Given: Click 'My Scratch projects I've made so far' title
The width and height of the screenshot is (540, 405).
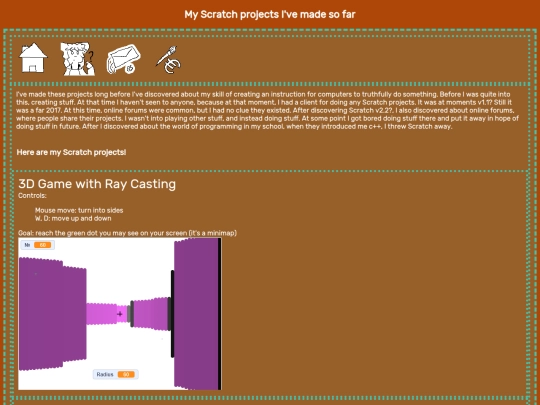Looking at the screenshot, I should (270, 14).
